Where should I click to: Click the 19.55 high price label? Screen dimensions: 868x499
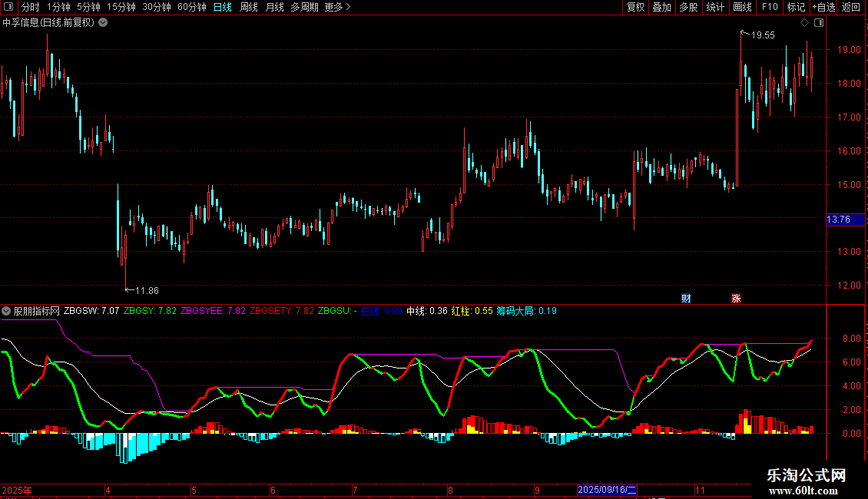coord(762,35)
